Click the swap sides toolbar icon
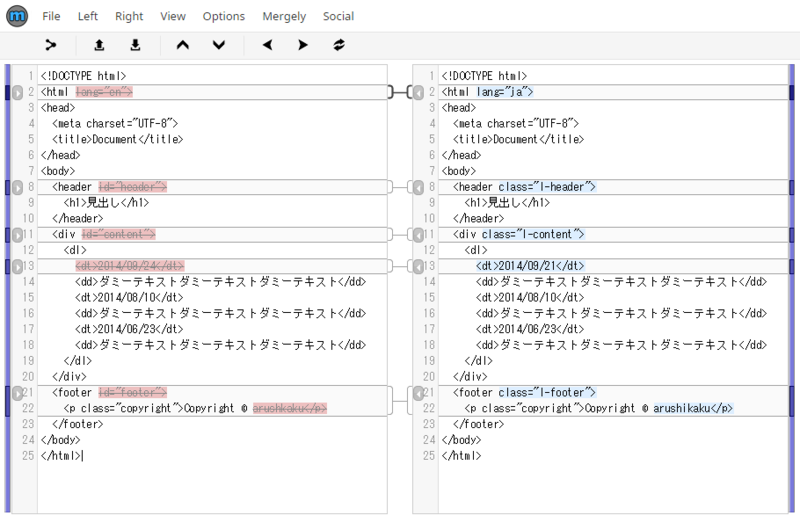This screenshot has height=523, width=800. (339, 45)
